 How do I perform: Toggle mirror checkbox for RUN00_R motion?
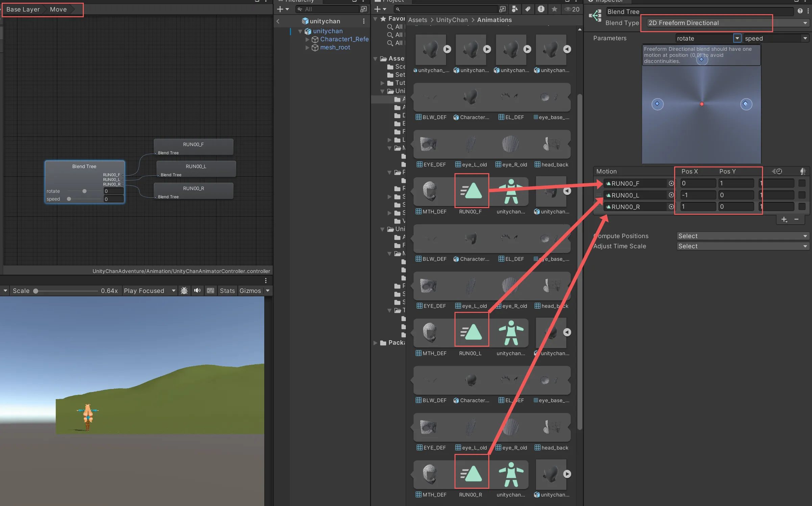(x=802, y=207)
